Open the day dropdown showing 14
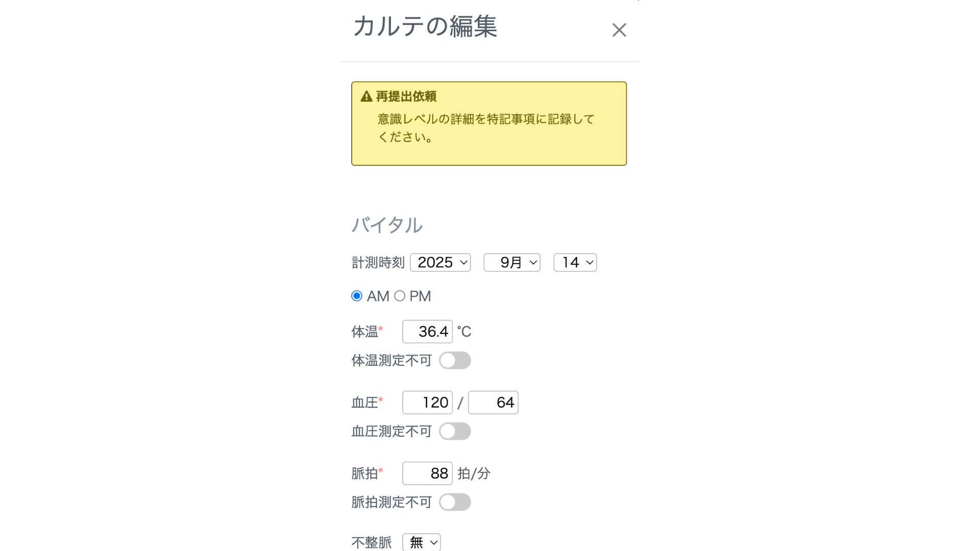The height and width of the screenshot is (551, 980). pyautogui.click(x=575, y=262)
